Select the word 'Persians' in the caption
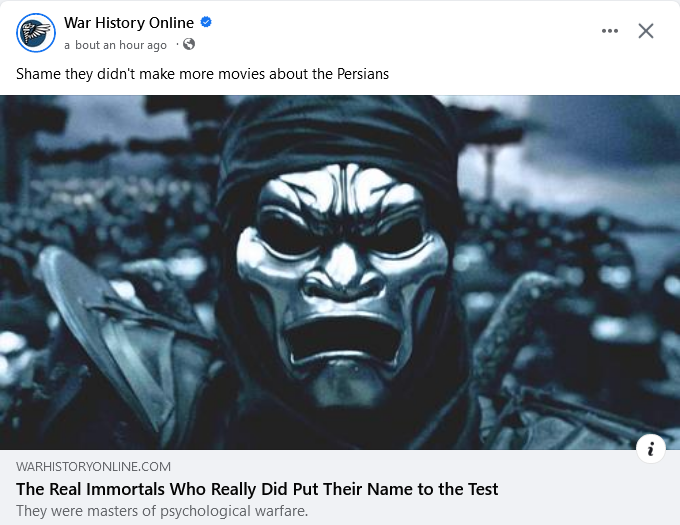 point(360,74)
